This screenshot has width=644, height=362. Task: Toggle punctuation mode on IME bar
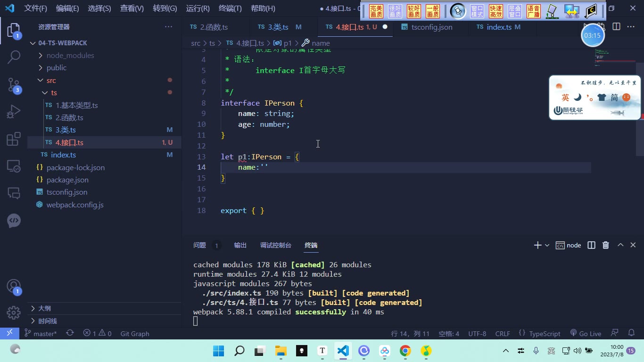[590, 98]
